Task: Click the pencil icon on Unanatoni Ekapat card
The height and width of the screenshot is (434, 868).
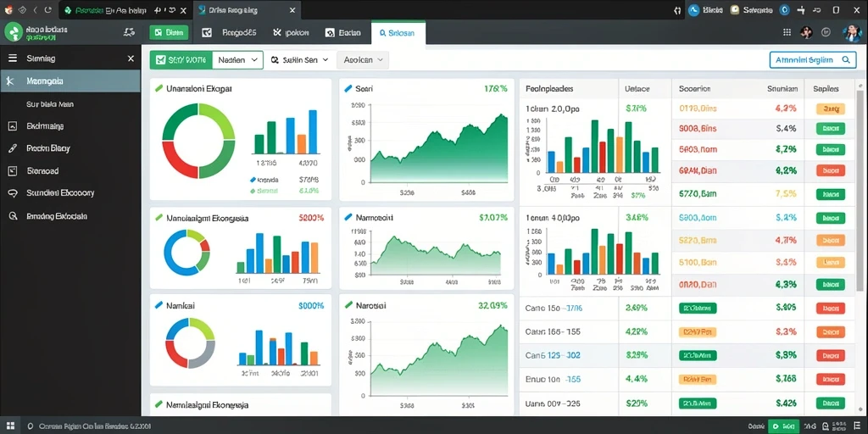Action: (x=159, y=88)
